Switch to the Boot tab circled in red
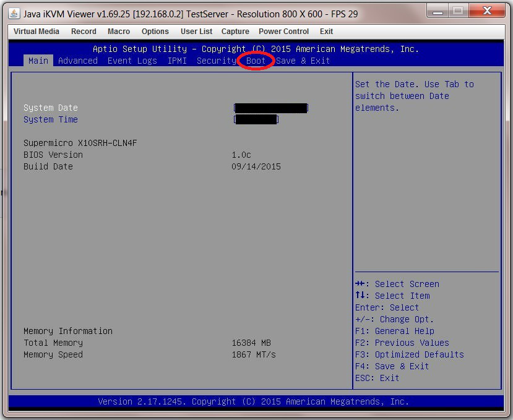The height and width of the screenshot is (420, 513). 255,61
